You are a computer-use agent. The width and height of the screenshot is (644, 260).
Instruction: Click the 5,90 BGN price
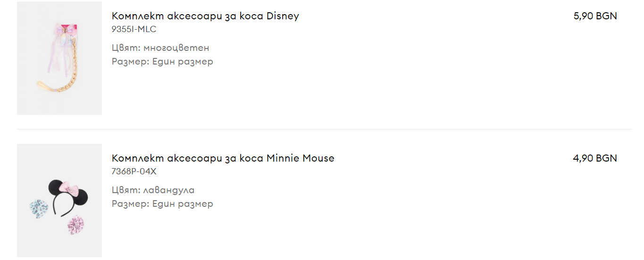click(595, 16)
